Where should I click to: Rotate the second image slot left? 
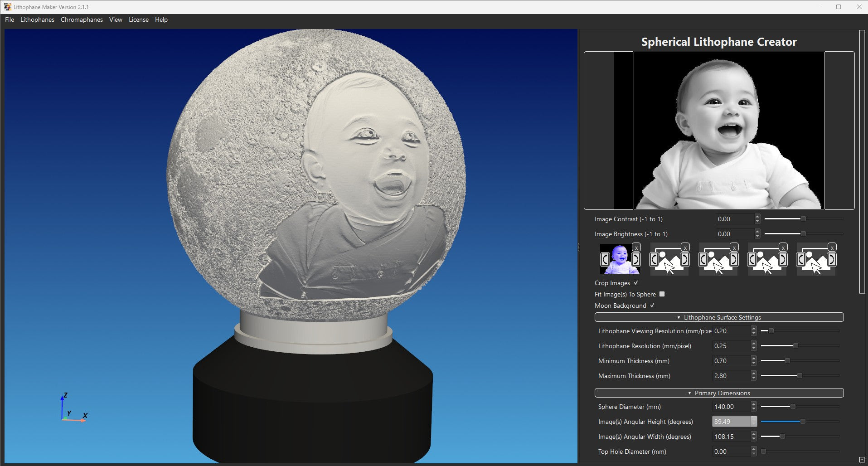pyautogui.click(x=654, y=259)
